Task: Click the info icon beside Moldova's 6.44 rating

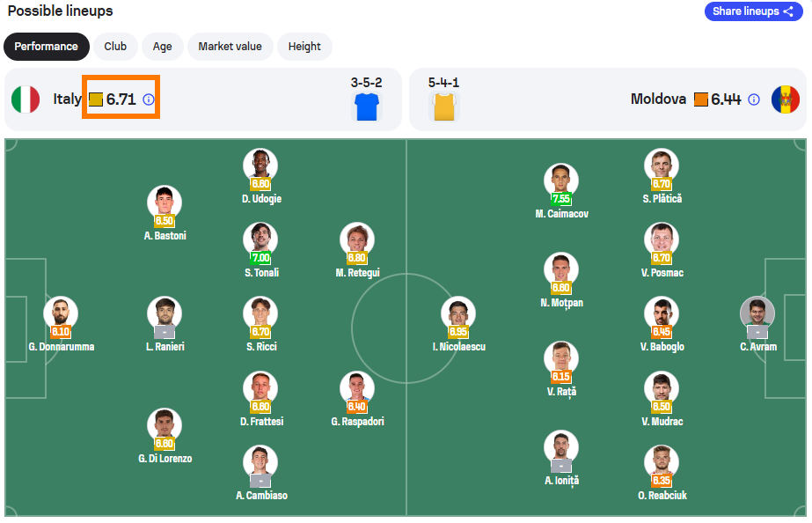Action: (754, 99)
